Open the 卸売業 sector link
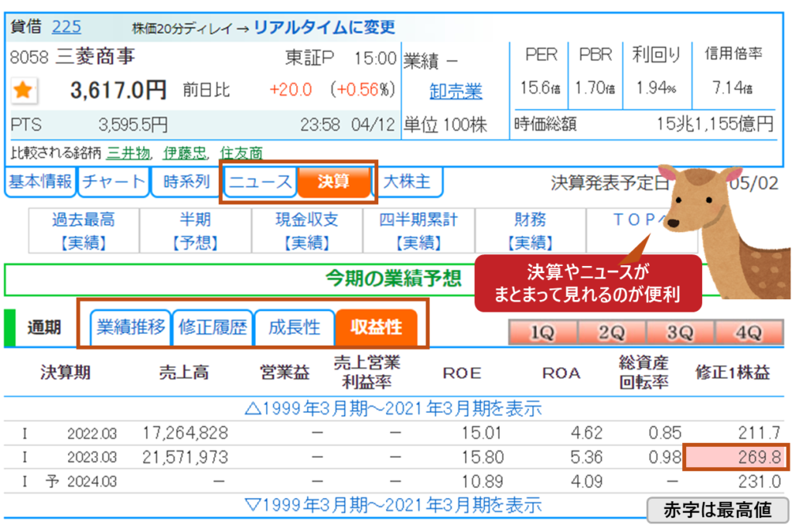 (x=456, y=91)
